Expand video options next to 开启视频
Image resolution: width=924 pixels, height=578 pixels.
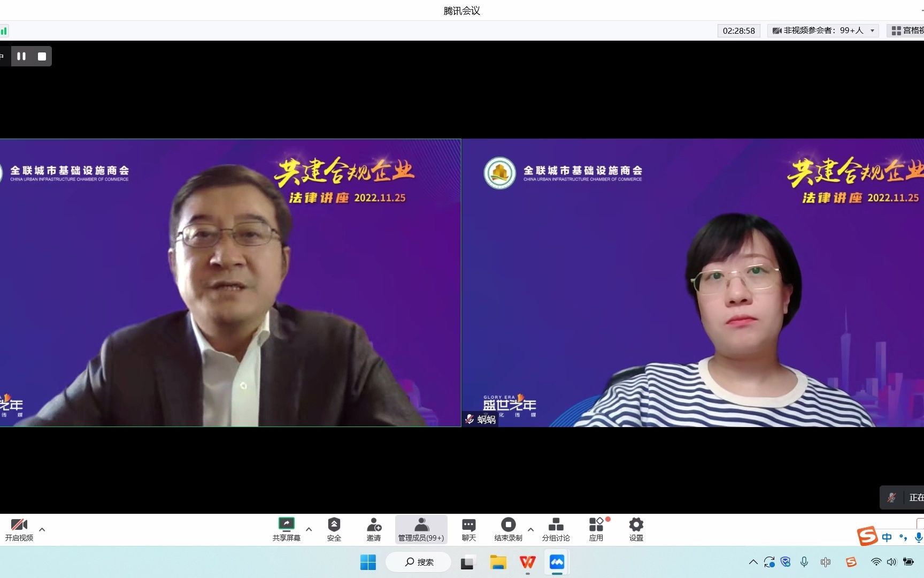coord(42,530)
